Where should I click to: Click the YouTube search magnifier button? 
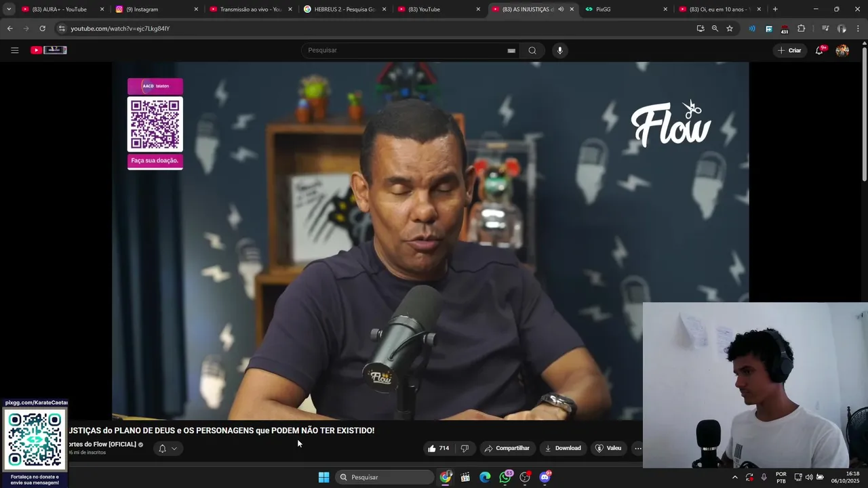point(532,50)
